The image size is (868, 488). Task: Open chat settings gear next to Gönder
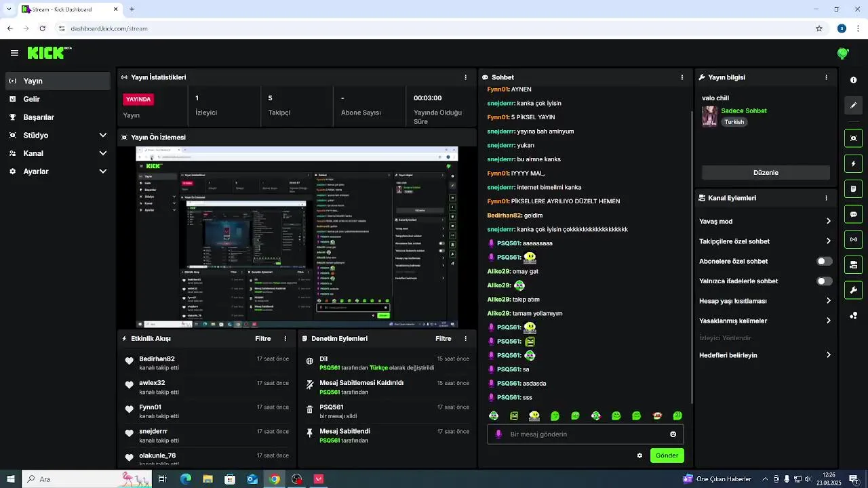click(x=639, y=455)
